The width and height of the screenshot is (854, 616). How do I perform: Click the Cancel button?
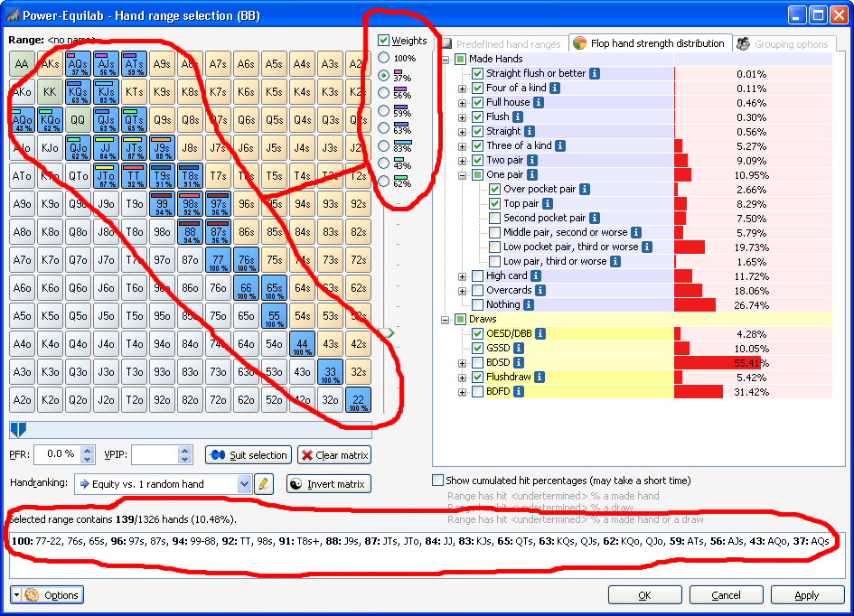point(726,595)
